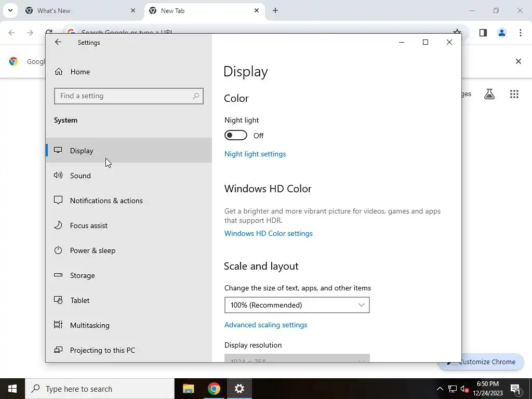
Task: Click the muted volume tray icon
Action: (x=464, y=389)
